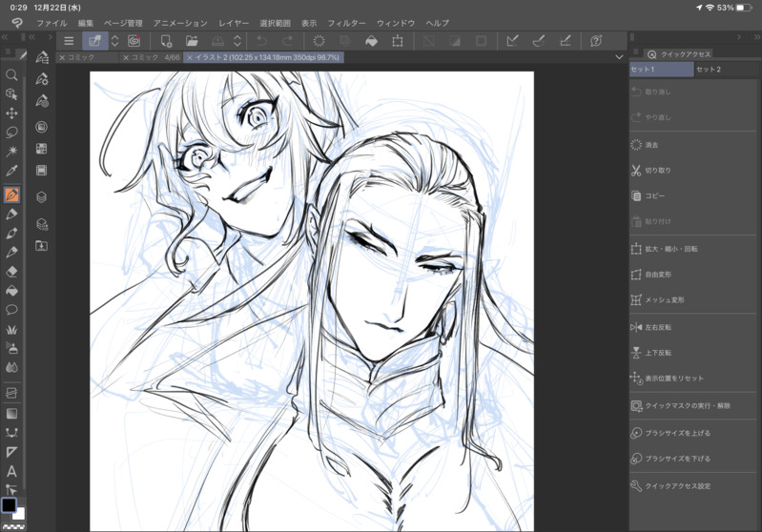
Task: Expand right dock single chevron arrow
Action: 739,37
